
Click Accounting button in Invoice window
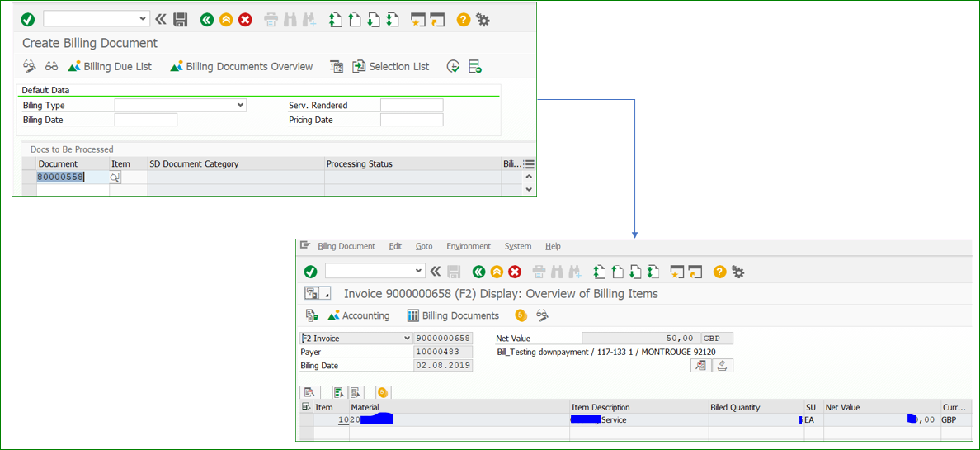point(359,315)
